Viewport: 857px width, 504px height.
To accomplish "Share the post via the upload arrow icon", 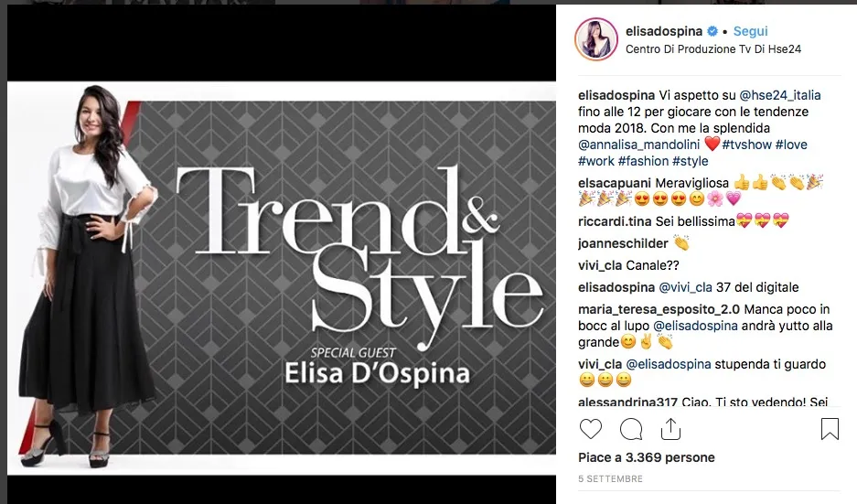I will 670,429.
